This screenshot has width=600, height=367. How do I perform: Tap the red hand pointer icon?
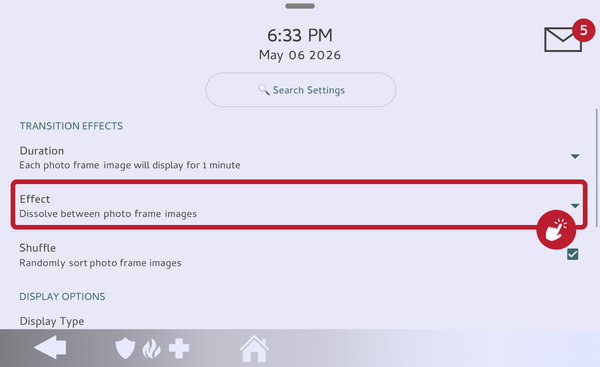coord(556,230)
